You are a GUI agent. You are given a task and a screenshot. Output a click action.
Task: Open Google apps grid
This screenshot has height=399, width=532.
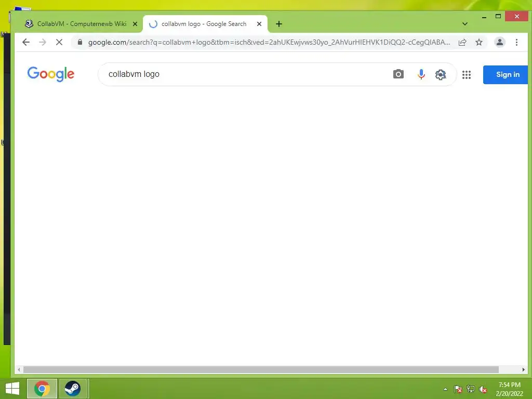click(x=467, y=75)
